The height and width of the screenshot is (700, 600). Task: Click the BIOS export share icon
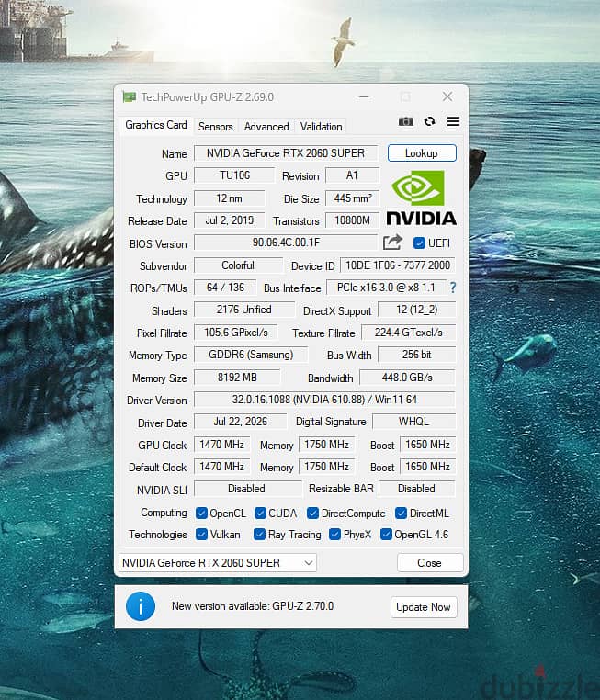[x=392, y=243]
